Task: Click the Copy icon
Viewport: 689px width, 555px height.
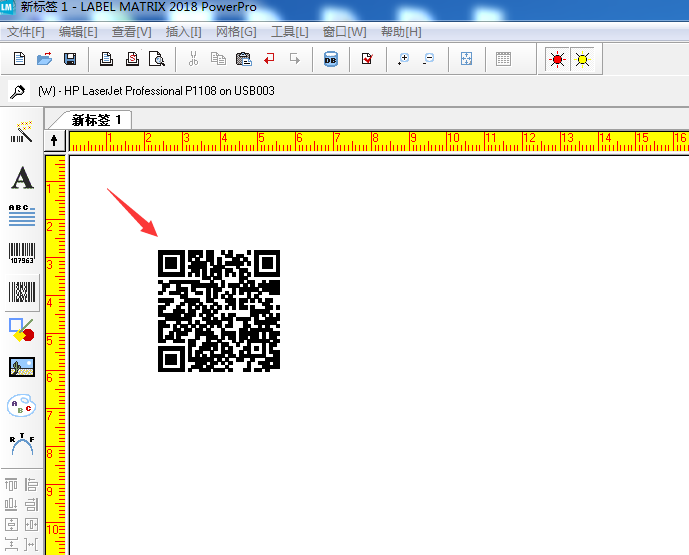Action: click(x=218, y=58)
